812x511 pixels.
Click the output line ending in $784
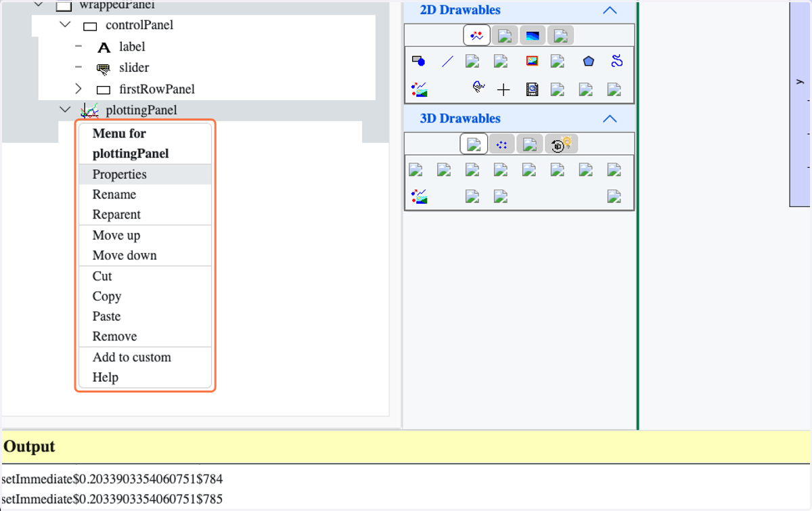point(112,479)
